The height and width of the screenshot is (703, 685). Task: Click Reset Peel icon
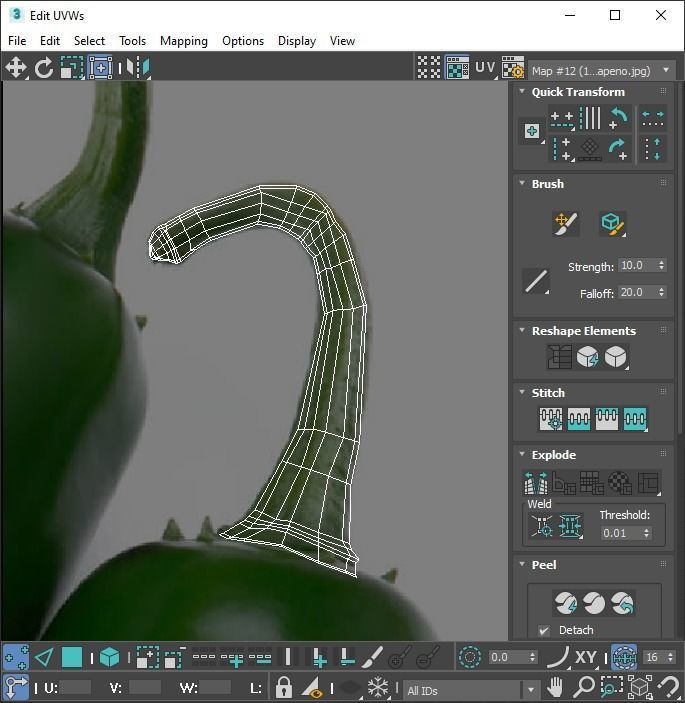pos(622,603)
